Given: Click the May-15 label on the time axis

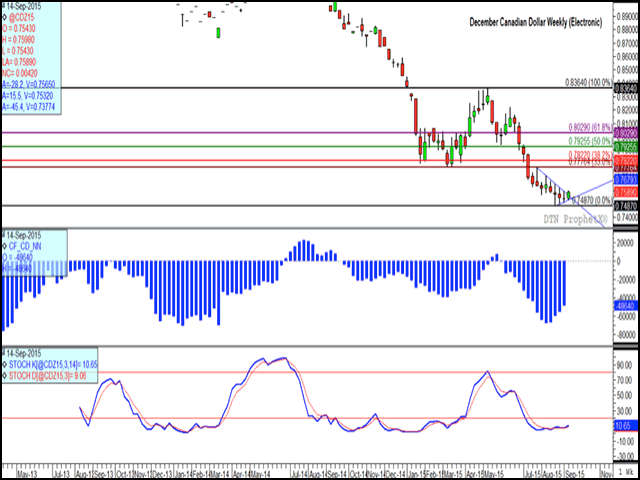Looking at the screenshot, I should [x=494, y=472].
